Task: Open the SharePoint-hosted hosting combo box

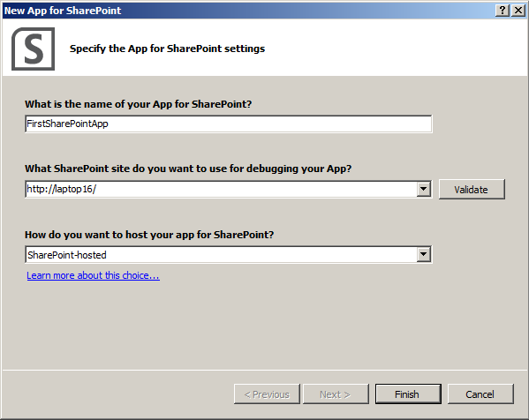Action: (229, 254)
